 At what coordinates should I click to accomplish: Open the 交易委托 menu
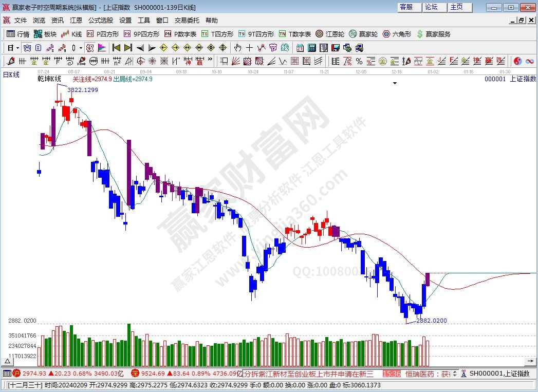[x=187, y=21]
